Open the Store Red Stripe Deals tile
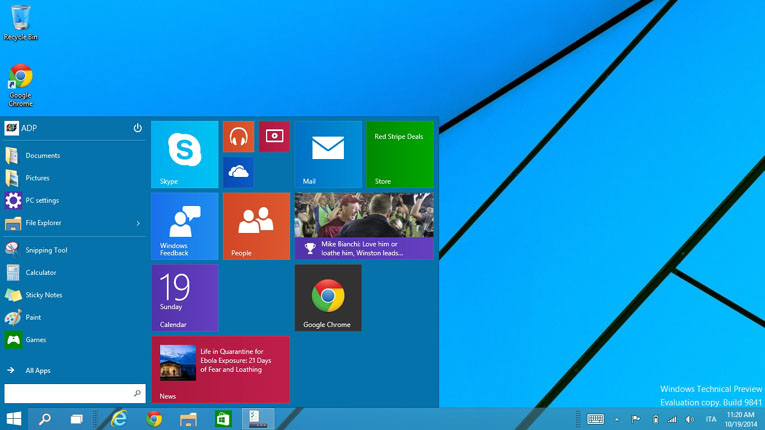 coord(400,154)
